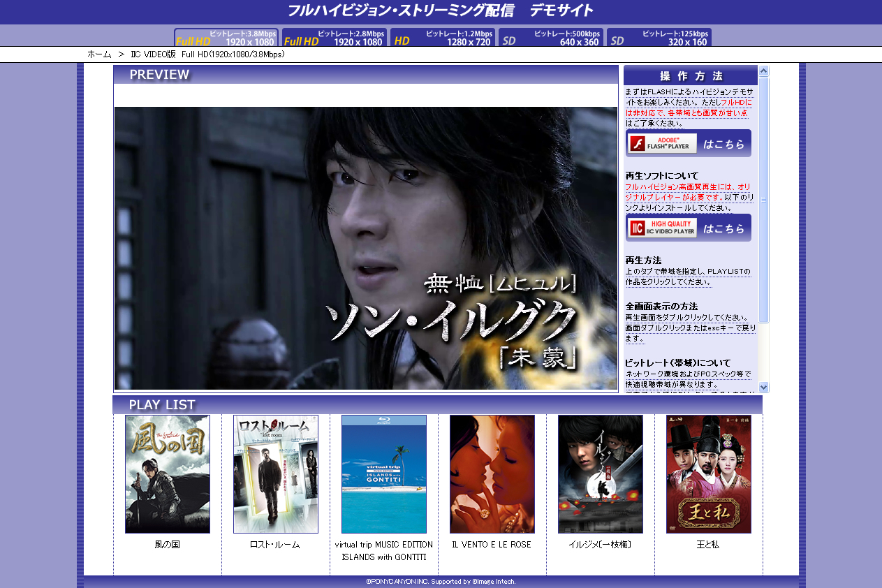Click the instructions panel scrollbar thumb

pyautogui.click(x=763, y=200)
